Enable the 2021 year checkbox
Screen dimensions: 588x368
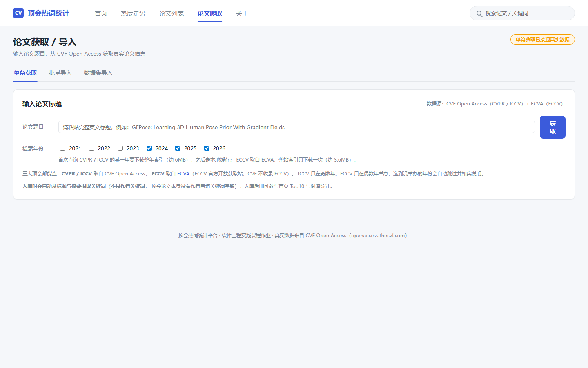click(x=63, y=148)
